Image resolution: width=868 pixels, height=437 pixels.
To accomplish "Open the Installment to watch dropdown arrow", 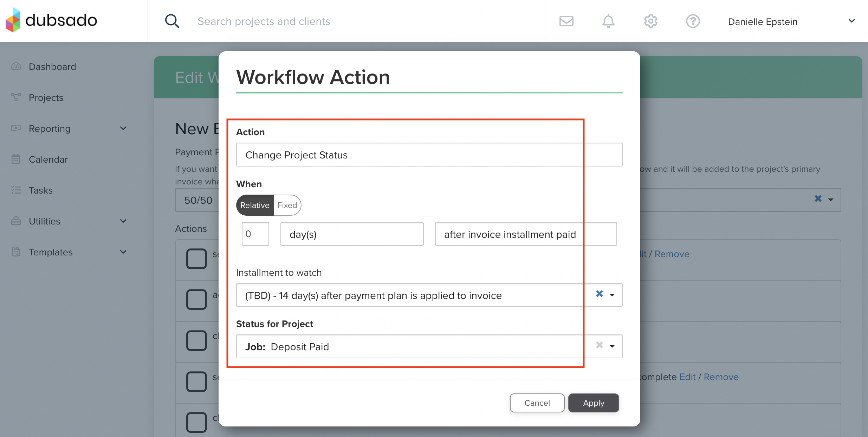I will coord(612,295).
